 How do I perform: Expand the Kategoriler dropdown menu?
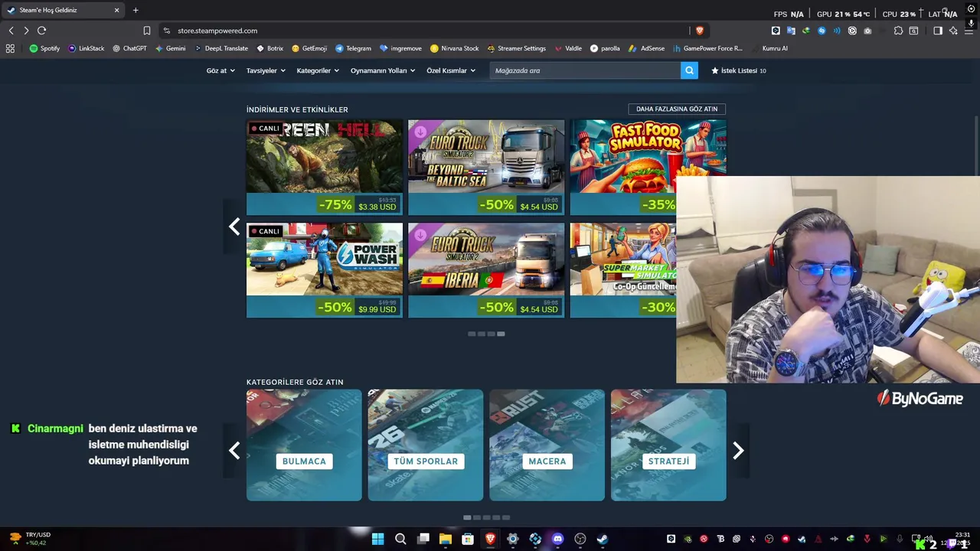318,70
